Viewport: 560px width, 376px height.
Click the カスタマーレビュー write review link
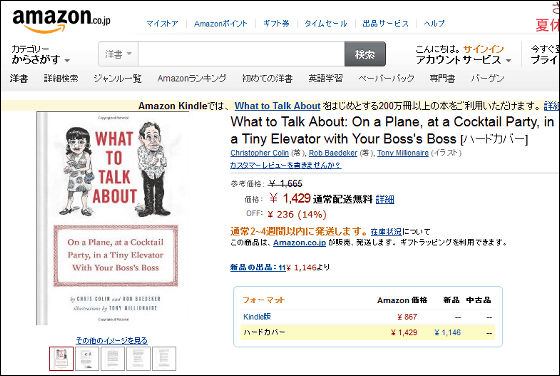[x=286, y=165]
